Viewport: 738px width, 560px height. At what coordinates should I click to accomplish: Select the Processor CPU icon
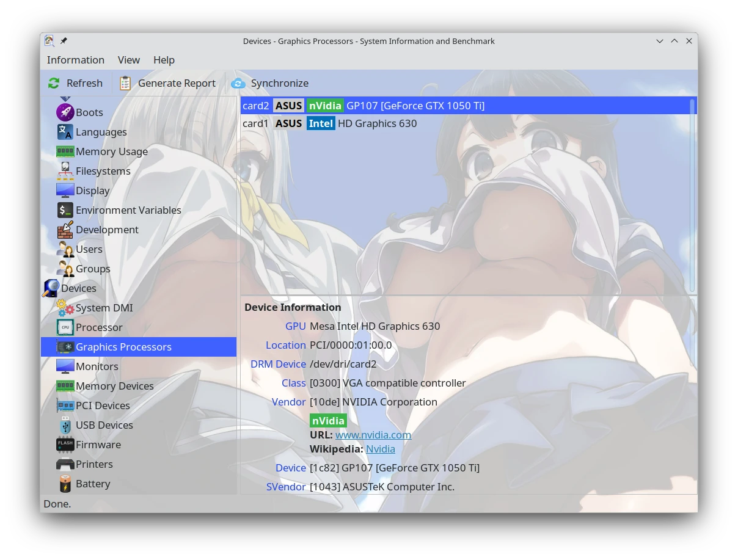[x=65, y=327]
